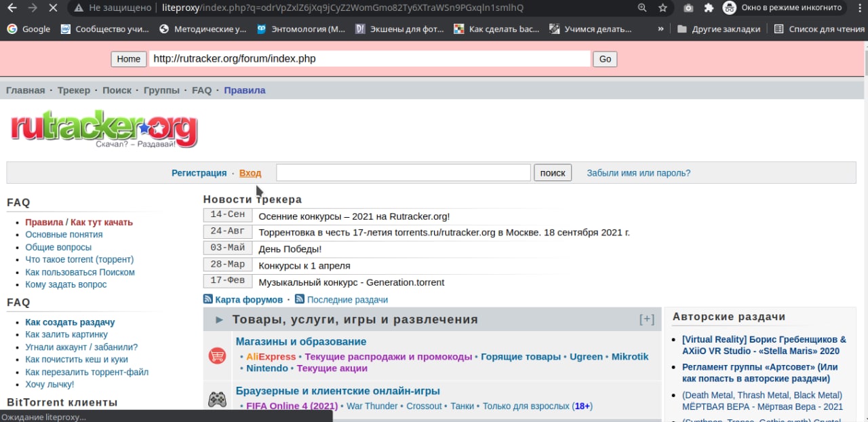The height and width of the screenshot is (422, 868).
Task: Open the zoom magnifier icon in address bar
Action: click(642, 8)
